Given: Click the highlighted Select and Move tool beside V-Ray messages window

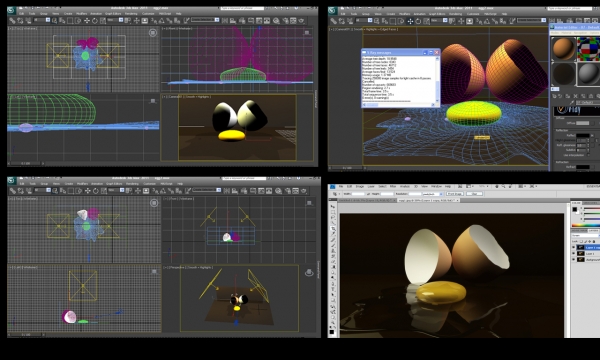Looking at the screenshot, I should pyautogui.click(x=410, y=21).
